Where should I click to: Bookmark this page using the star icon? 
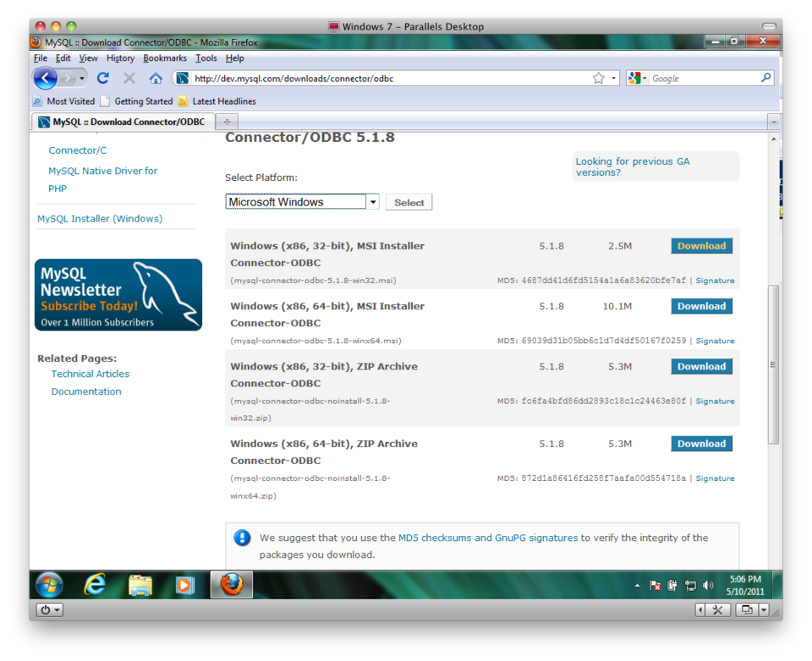[597, 78]
